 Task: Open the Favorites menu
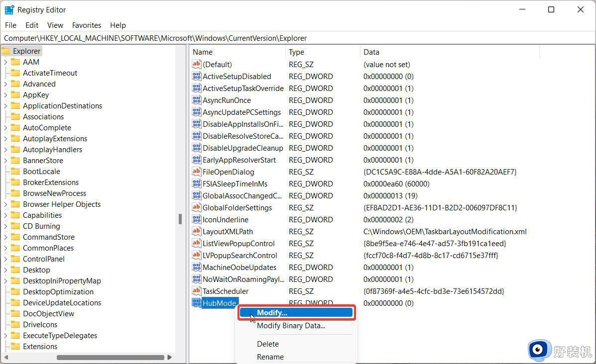tap(86, 25)
